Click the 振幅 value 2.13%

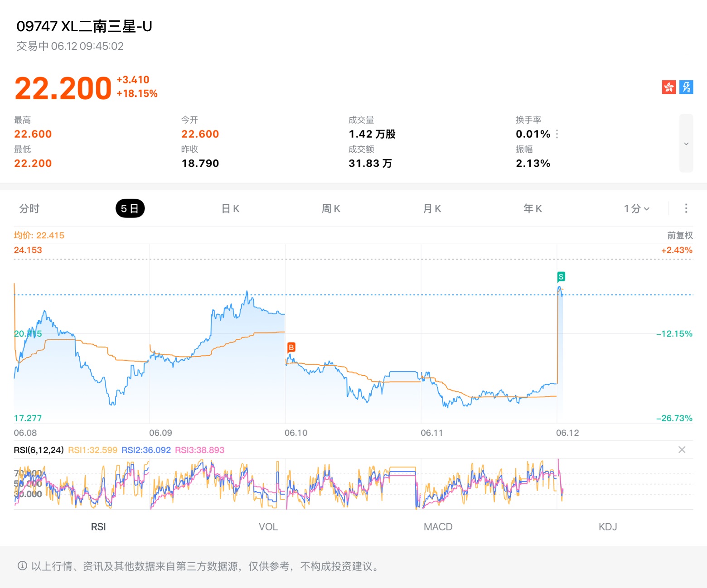[533, 163]
